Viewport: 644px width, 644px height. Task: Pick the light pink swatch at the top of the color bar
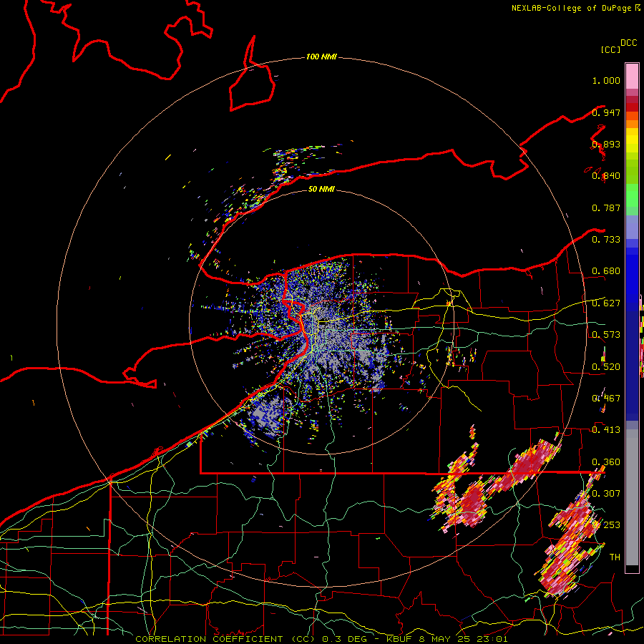(x=632, y=76)
